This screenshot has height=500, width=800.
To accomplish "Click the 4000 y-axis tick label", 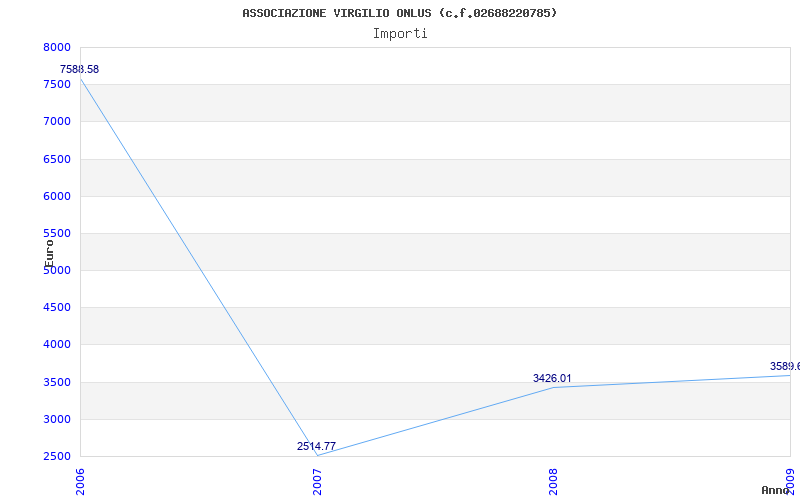I will coord(57,344).
